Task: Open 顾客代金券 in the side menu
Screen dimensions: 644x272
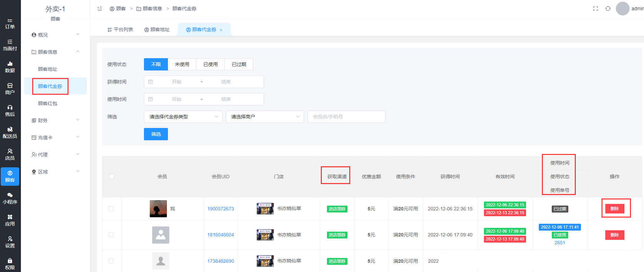Action: pos(56,86)
